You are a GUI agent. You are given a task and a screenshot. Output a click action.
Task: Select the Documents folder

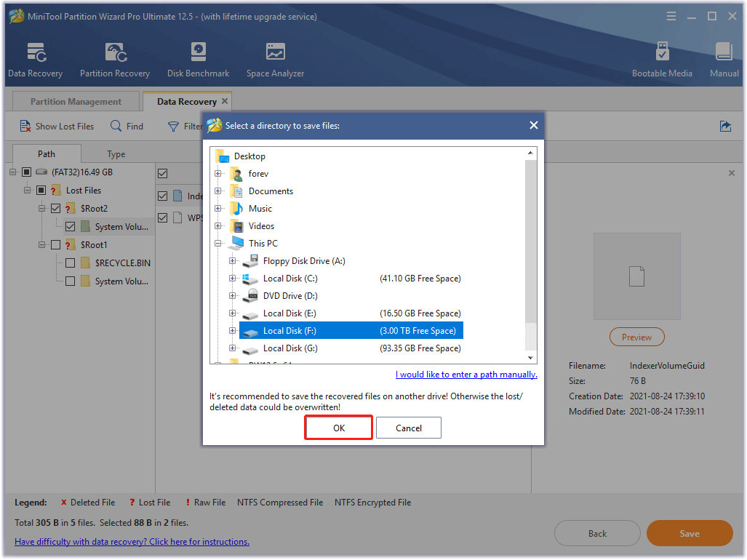[262, 191]
